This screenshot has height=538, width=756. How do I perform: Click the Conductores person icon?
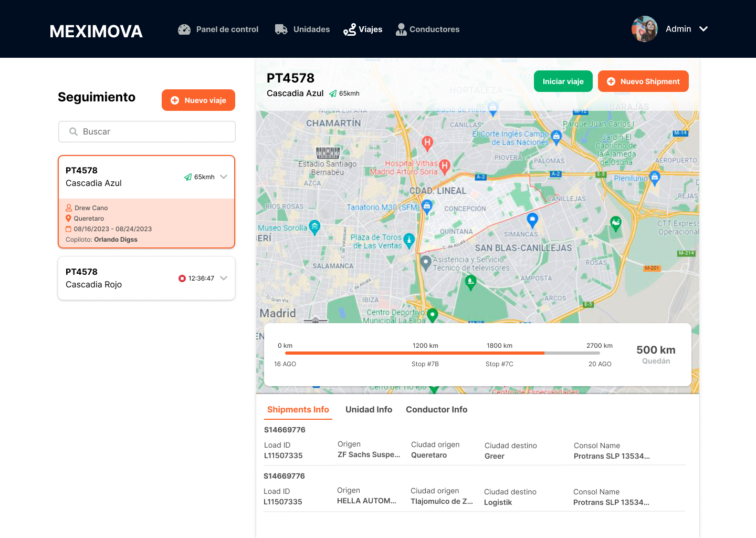401,29
